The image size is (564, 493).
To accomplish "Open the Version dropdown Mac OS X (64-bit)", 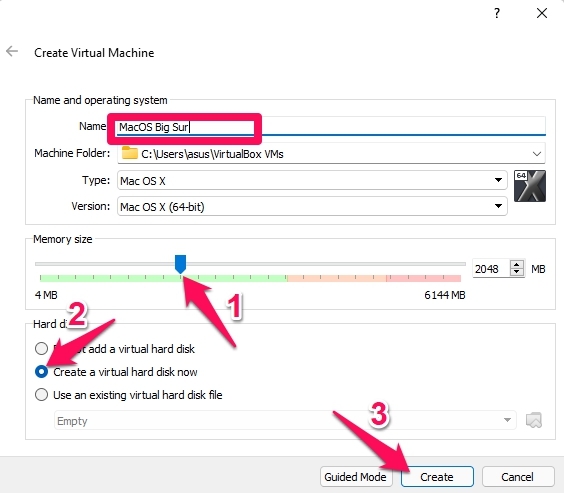I will click(x=312, y=206).
